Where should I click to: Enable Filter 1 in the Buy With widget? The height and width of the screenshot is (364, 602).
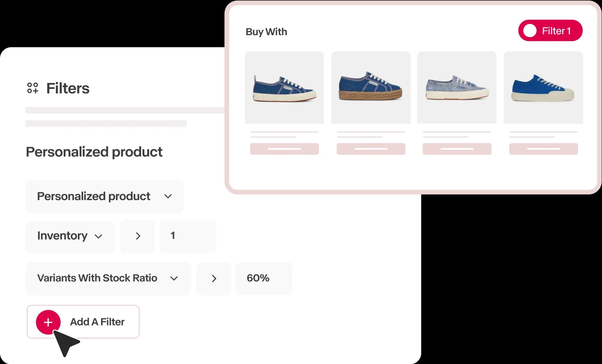coord(550,30)
